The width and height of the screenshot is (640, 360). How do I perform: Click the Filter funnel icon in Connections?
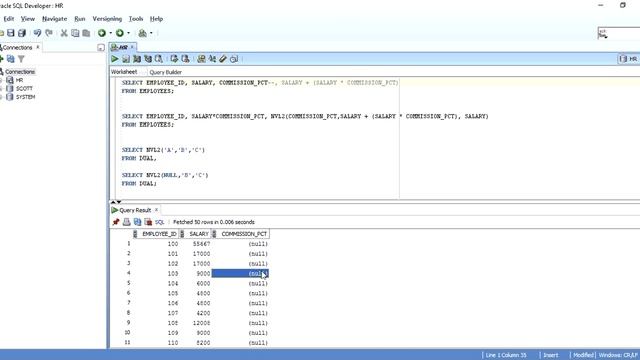point(21,59)
